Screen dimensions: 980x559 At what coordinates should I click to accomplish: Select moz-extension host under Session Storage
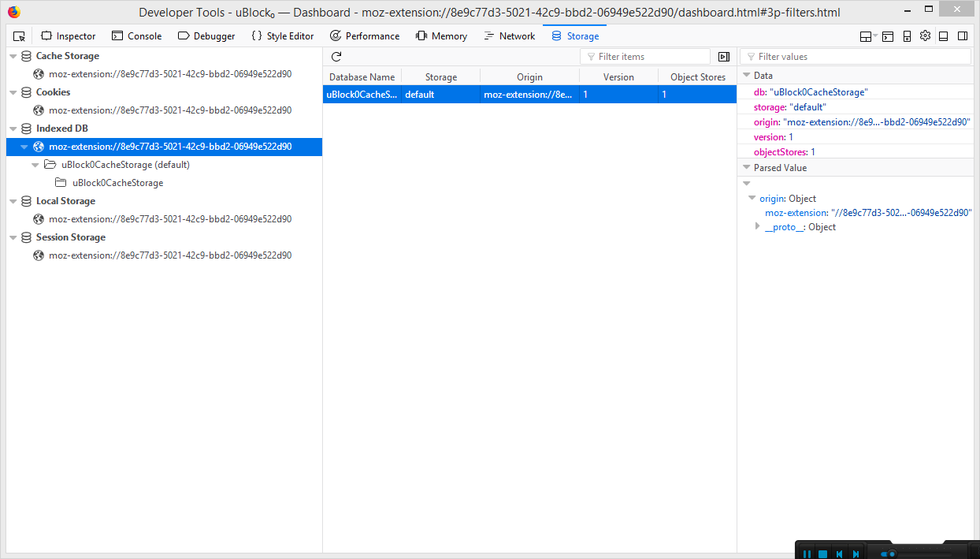pyautogui.click(x=164, y=255)
